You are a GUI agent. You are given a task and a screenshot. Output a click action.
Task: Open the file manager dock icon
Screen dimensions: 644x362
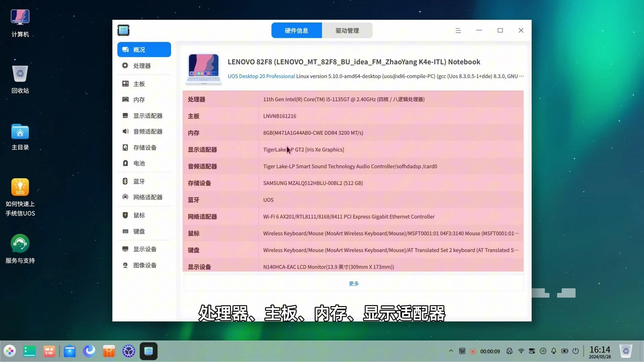(70, 351)
